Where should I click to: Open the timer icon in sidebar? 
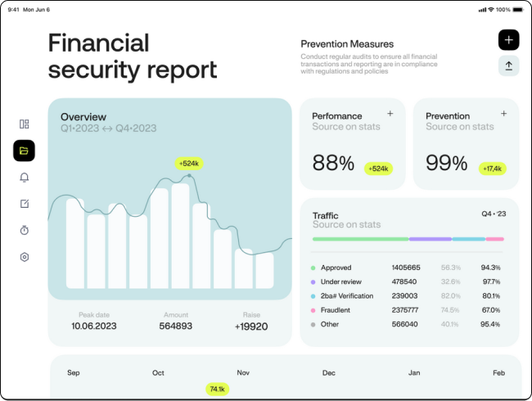pos(25,230)
